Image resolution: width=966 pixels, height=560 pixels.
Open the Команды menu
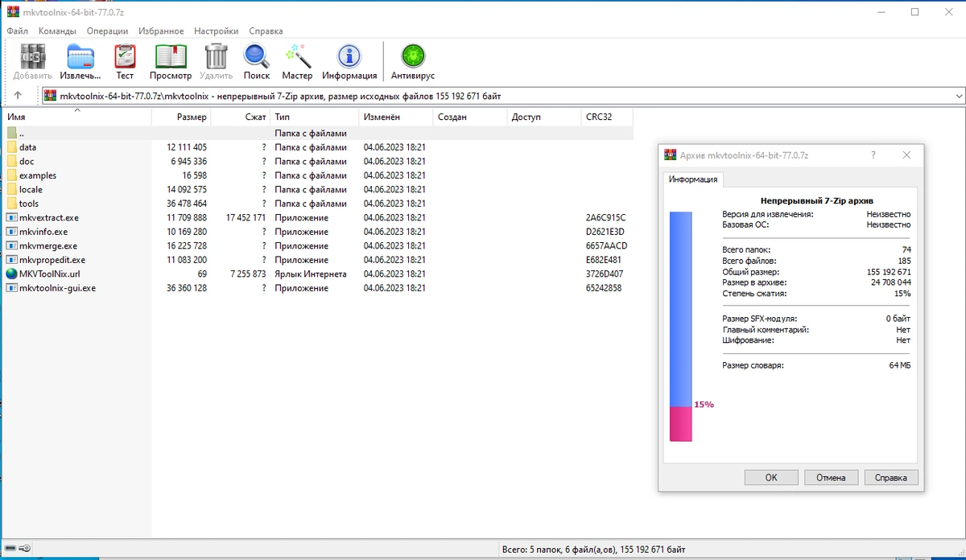click(57, 31)
